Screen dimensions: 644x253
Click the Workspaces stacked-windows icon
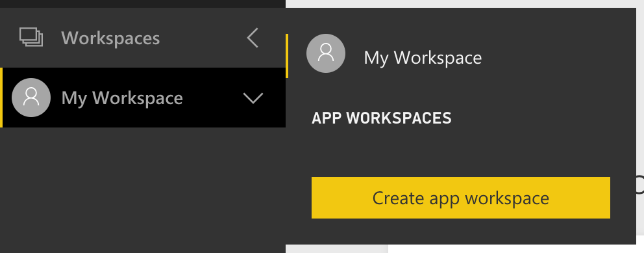(x=31, y=38)
